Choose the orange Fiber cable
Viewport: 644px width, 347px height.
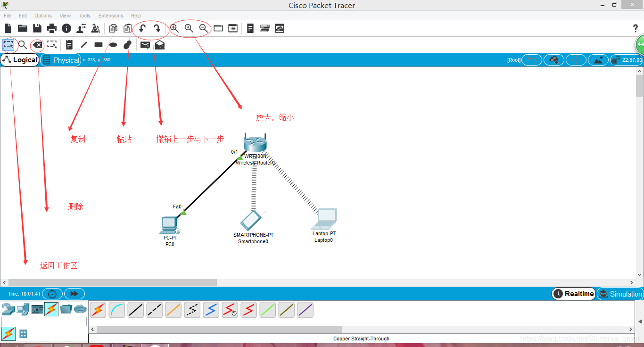173,310
